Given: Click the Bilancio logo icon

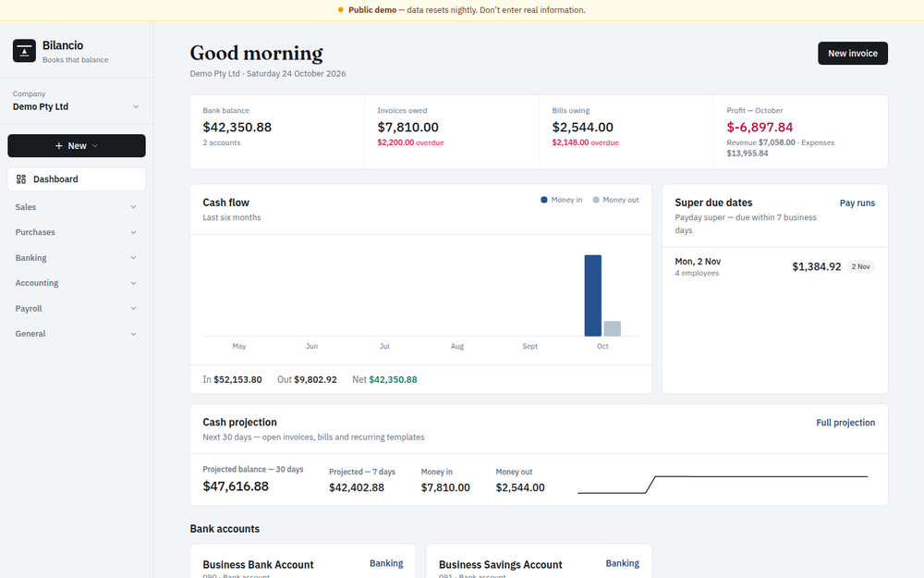Looking at the screenshot, I should tap(24, 51).
